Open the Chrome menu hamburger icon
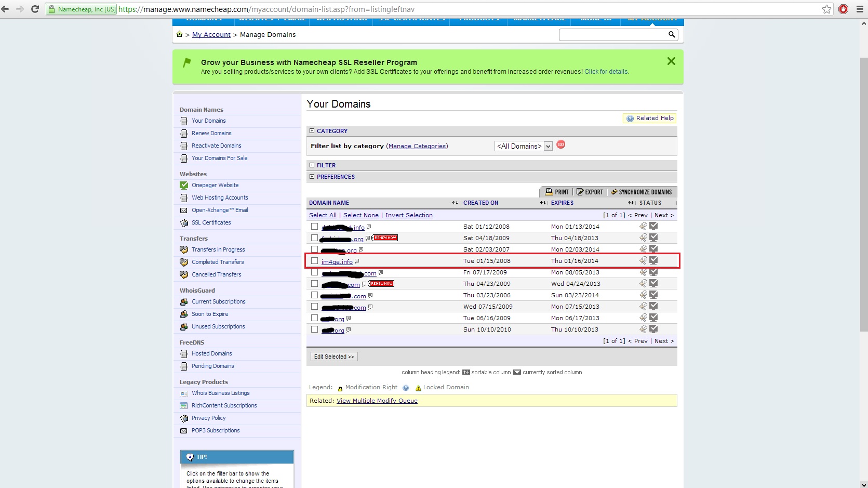Screen dimensions: 868x488 (860, 9)
